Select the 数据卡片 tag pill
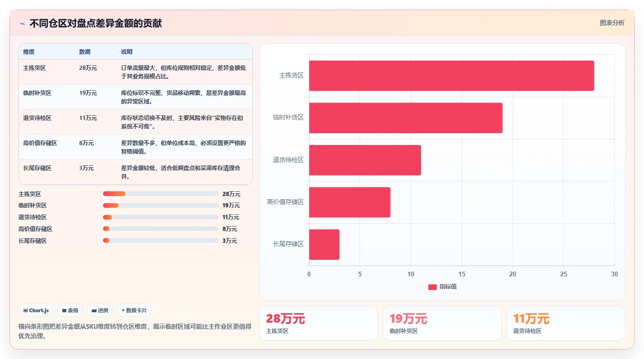The height and width of the screenshot is (359, 644). click(134, 310)
